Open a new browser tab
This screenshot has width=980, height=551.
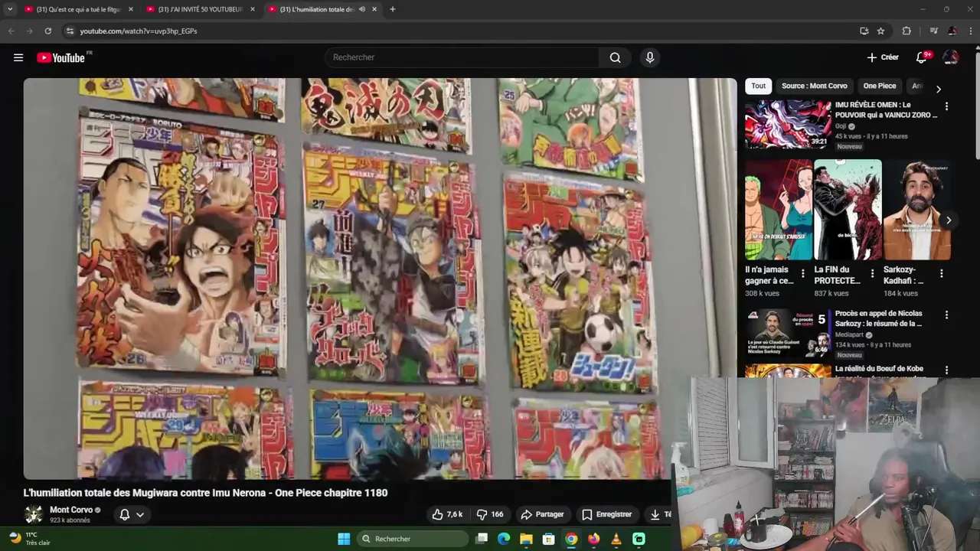[393, 9]
